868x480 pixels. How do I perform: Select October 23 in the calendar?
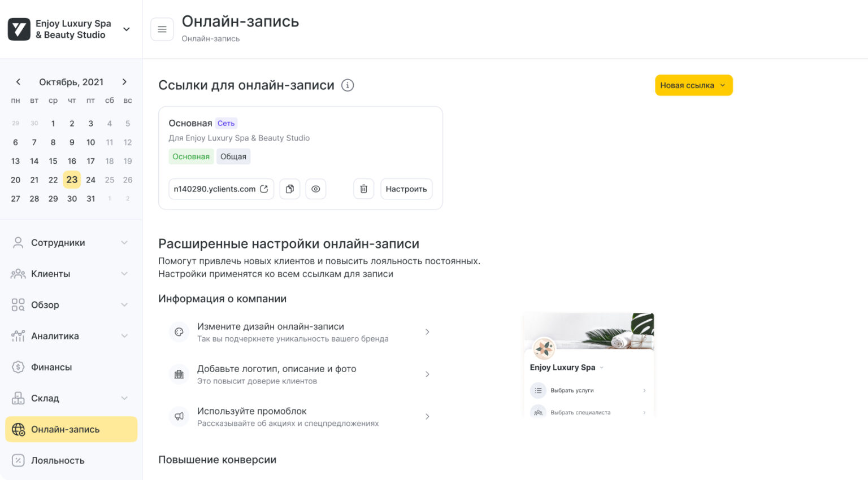coord(72,180)
